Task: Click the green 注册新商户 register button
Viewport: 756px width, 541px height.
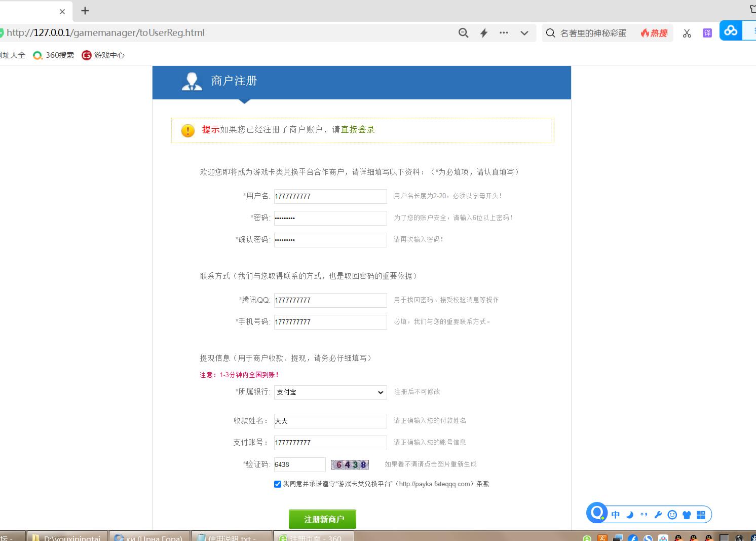Action: pyautogui.click(x=322, y=519)
